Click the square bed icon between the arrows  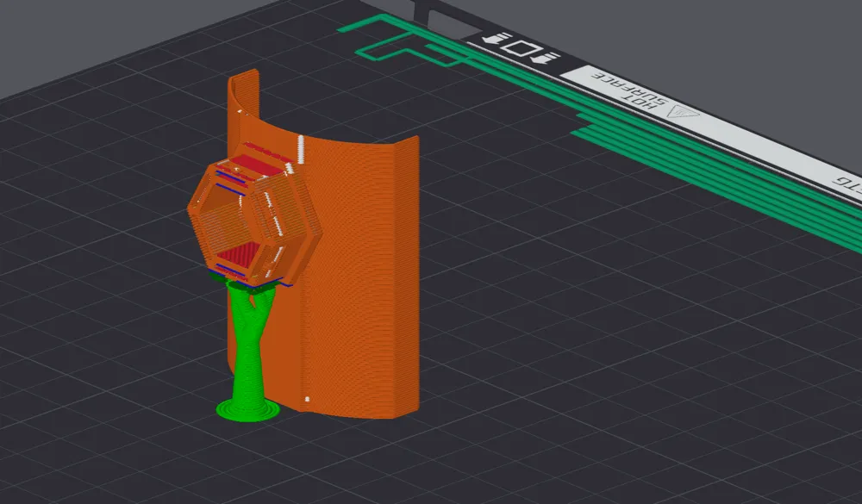pyautogui.click(x=522, y=48)
